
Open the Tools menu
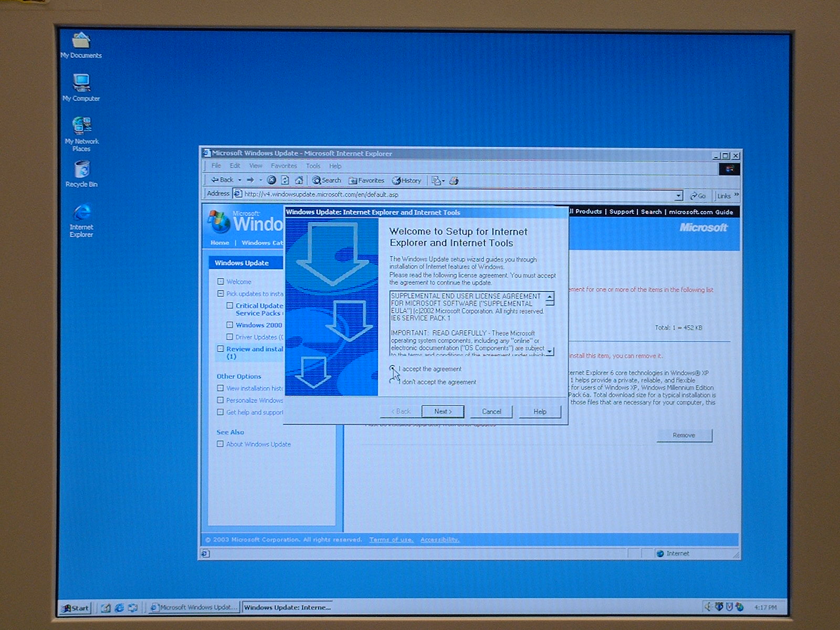pos(313,166)
